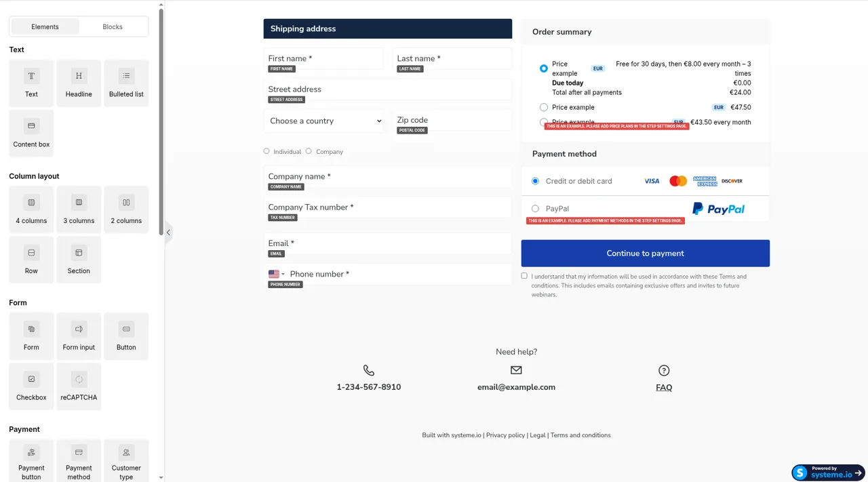Open the Powered by systeme.io badge
Image resolution: width=868 pixels, height=482 pixels.
(828, 473)
